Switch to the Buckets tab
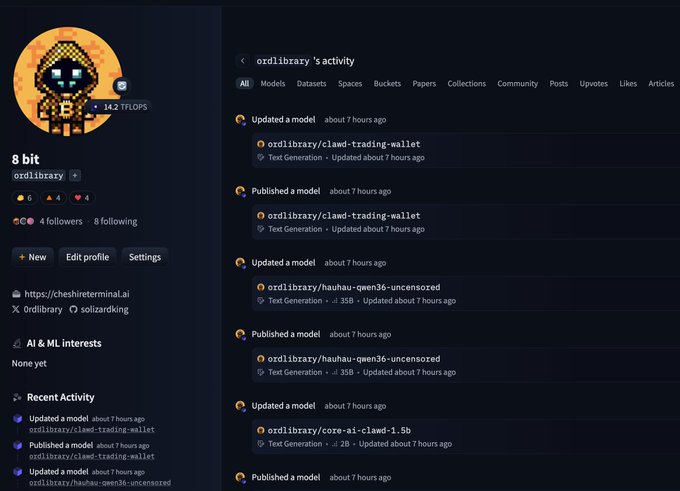This screenshot has width=680, height=491. coord(387,83)
